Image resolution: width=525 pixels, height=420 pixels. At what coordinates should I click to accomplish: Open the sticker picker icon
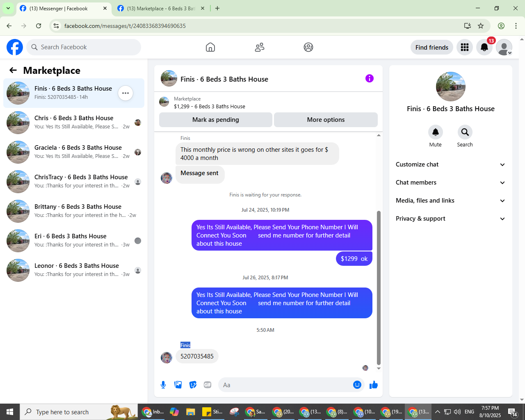193,385
